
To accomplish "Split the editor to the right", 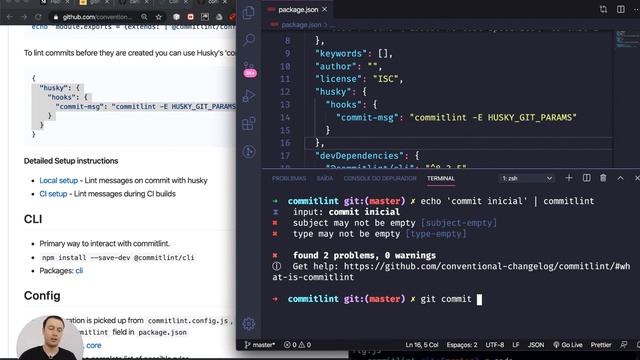I will click(620, 9).
